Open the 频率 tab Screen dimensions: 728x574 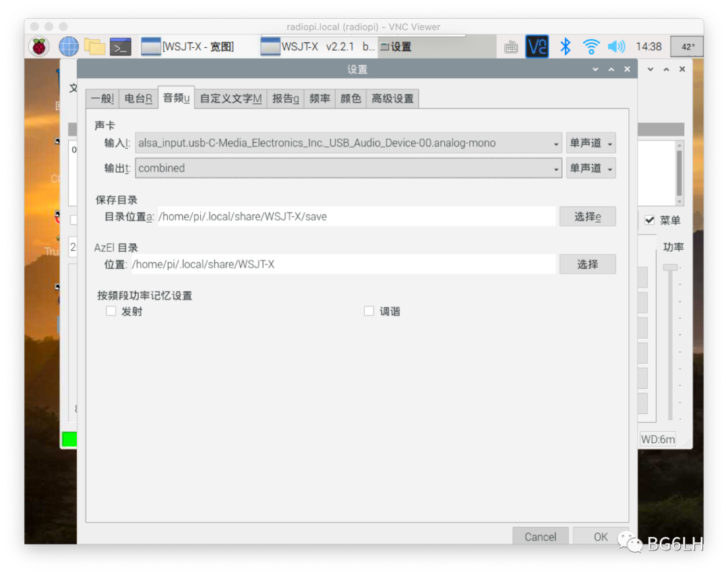coord(320,98)
